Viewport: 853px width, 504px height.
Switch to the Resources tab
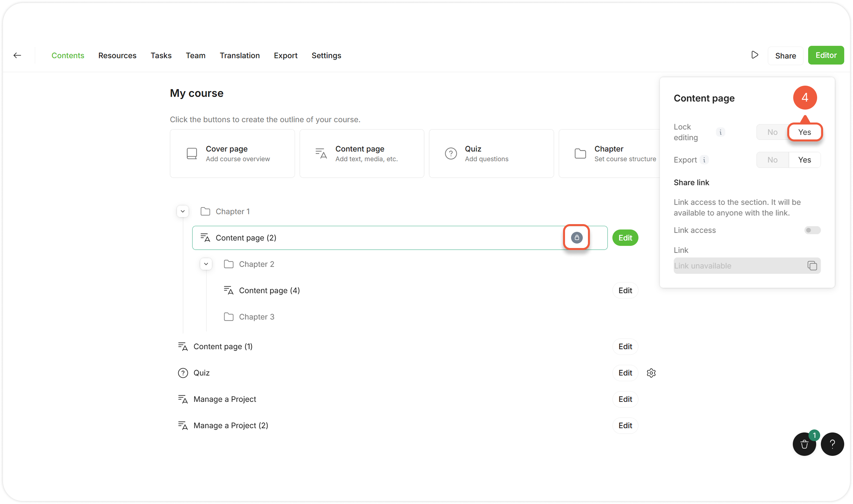[x=117, y=55]
